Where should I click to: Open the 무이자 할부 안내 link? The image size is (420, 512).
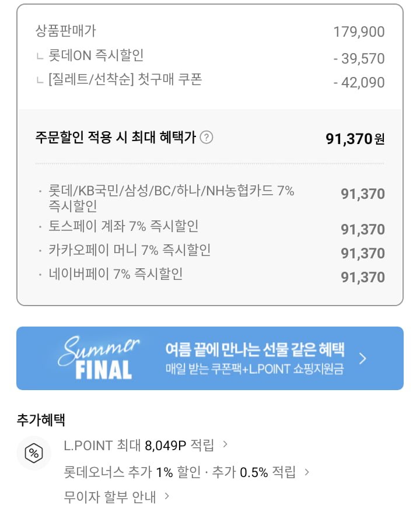[x=110, y=497]
